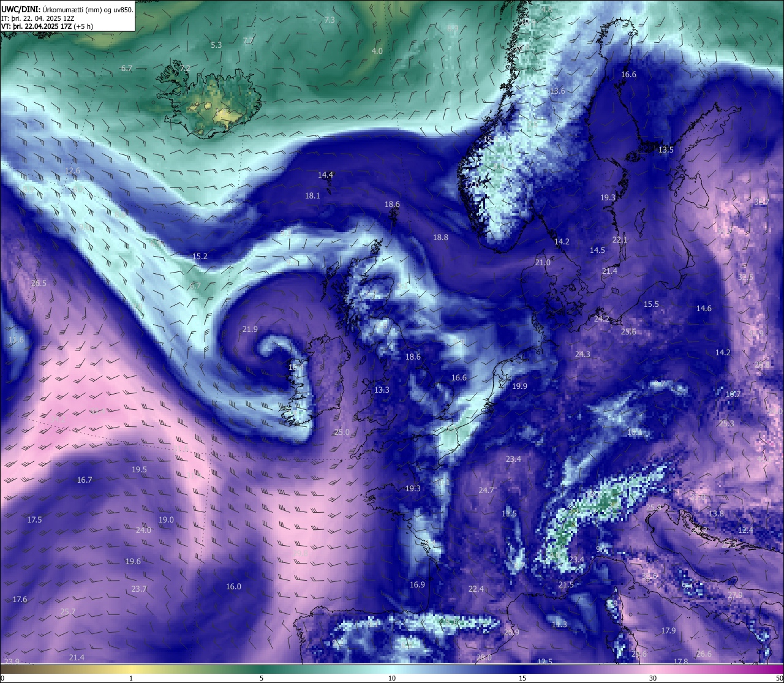Click the 18.1 value southeast of Iceland
This screenshot has width=784, height=683.
click(312, 196)
